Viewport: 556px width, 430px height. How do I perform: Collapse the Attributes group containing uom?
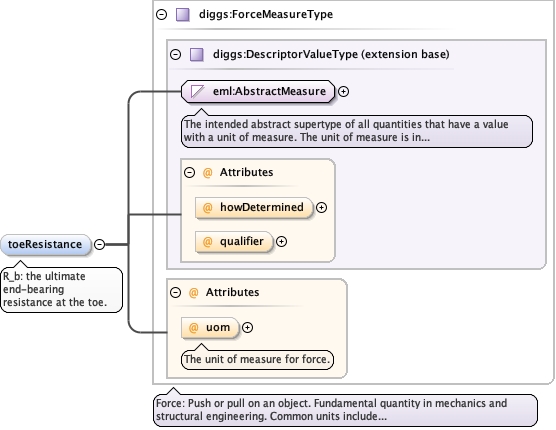(x=176, y=292)
